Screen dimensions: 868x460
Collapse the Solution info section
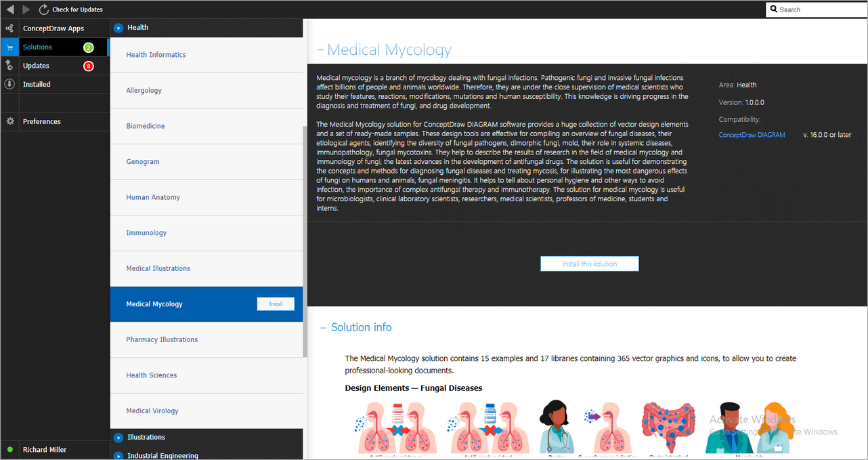tap(323, 327)
